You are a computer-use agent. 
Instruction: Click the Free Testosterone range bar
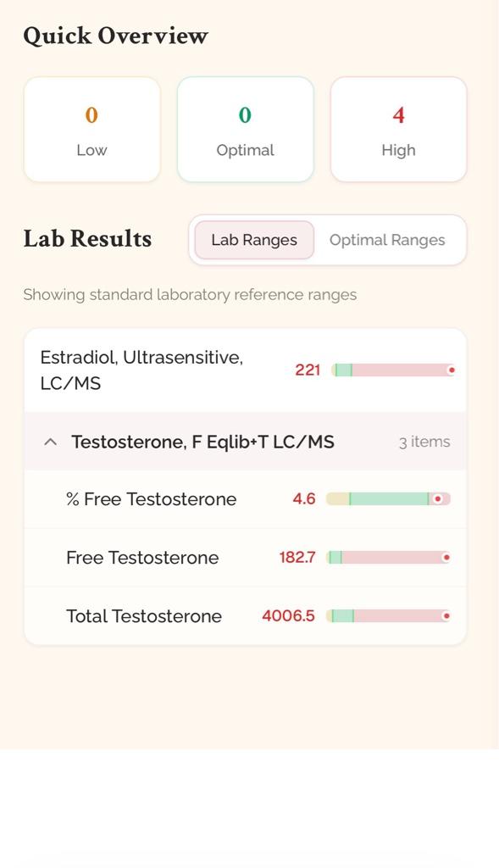coord(388,558)
